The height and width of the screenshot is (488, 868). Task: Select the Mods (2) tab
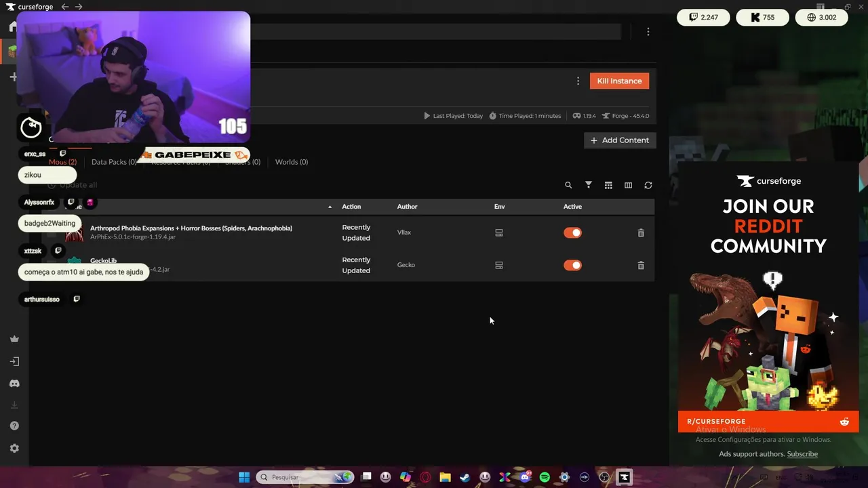coord(62,162)
